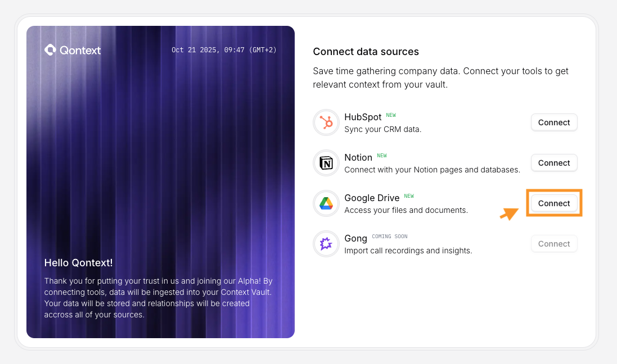Click the Qontext logo in the banner
The image size is (617, 364).
51,49
